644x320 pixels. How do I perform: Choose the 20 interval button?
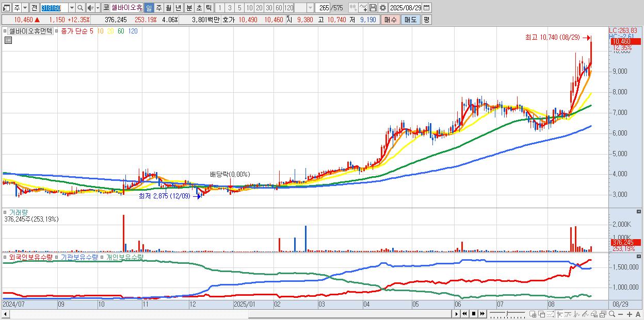tap(259, 8)
